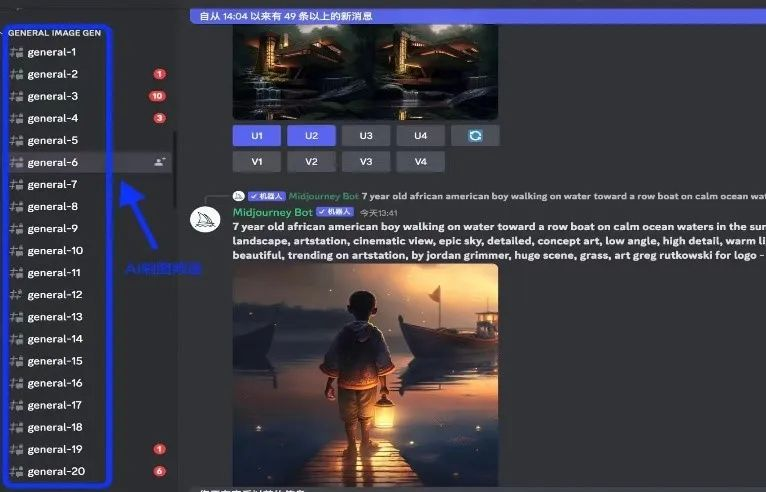Screen dimensions: 766x492
Task: Select the general-6 channel
Action: (90, 162)
